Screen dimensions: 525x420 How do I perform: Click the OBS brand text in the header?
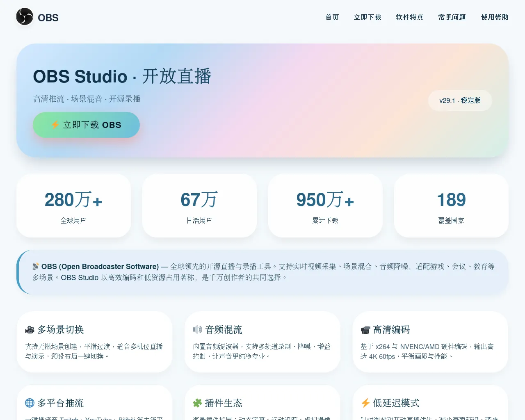tap(48, 18)
